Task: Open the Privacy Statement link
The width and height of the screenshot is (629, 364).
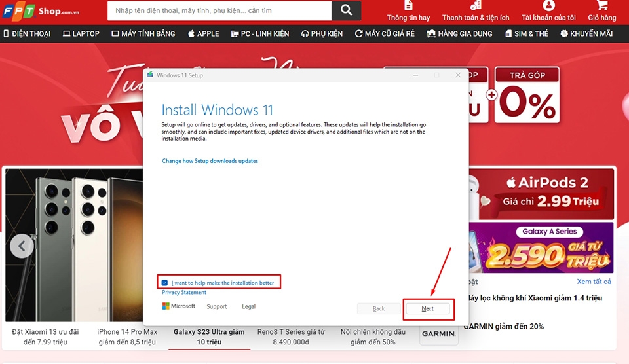Action: tap(184, 292)
